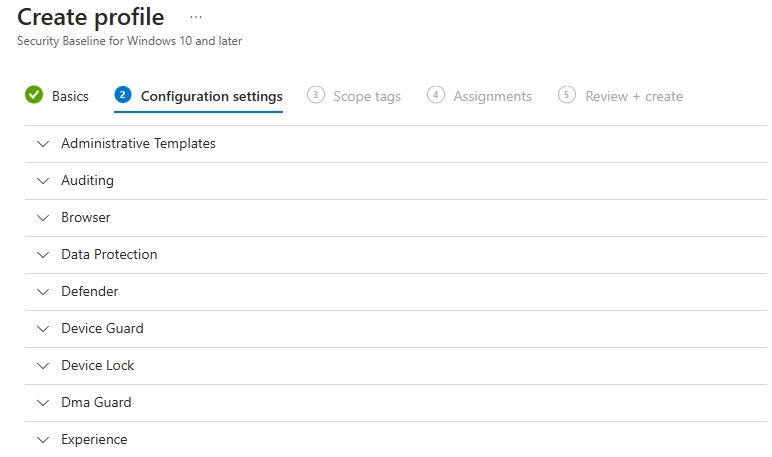Open the ellipsis menu next to Create profile

196,17
